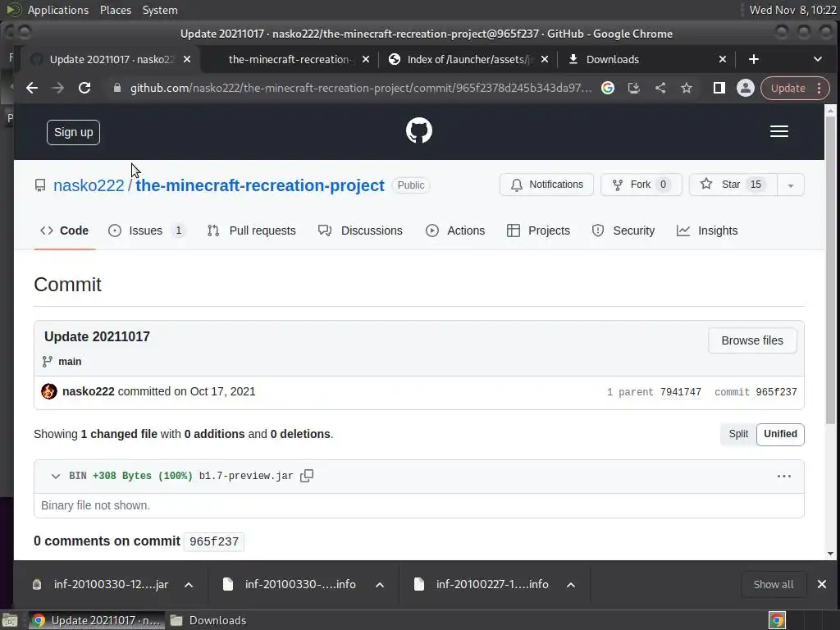Click the install app icon in the address bar
Screen dimensions: 840x630
(x=634, y=88)
